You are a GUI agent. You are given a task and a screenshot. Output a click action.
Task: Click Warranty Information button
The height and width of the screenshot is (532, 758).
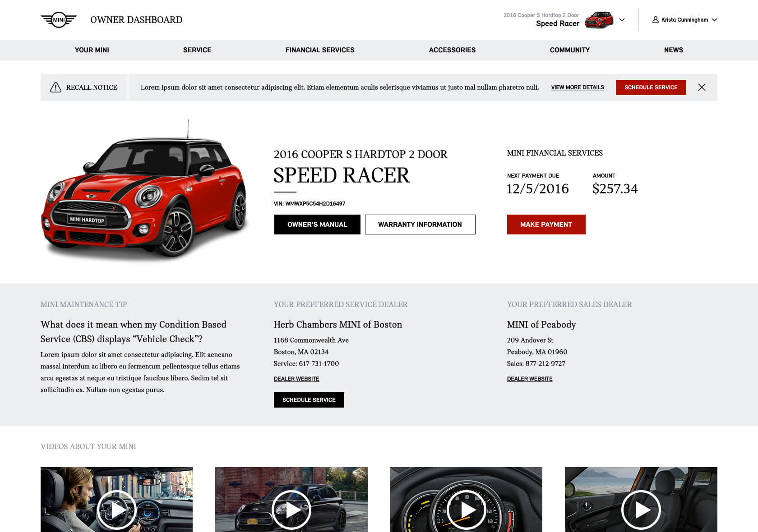tap(420, 225)
